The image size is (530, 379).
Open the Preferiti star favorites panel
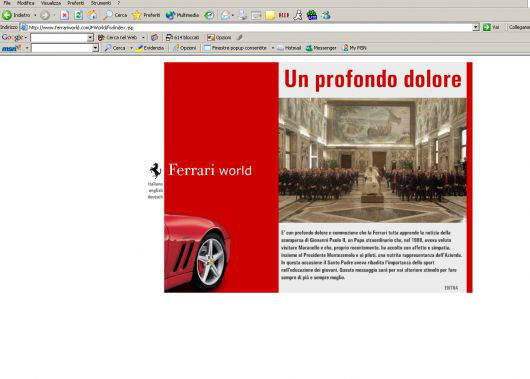click(146, 15)
